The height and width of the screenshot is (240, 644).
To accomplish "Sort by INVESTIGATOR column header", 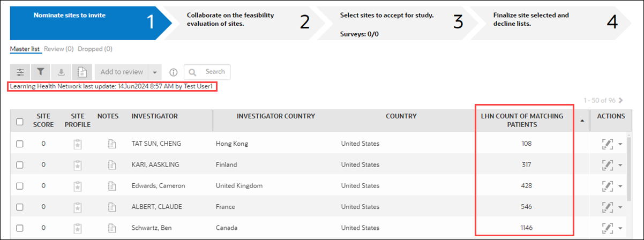I will point(155,116).
